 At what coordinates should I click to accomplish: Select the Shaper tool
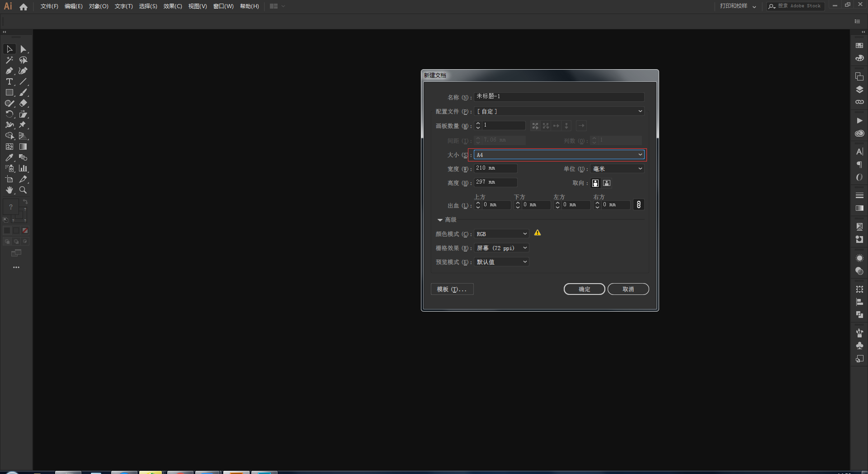point(9,103)
